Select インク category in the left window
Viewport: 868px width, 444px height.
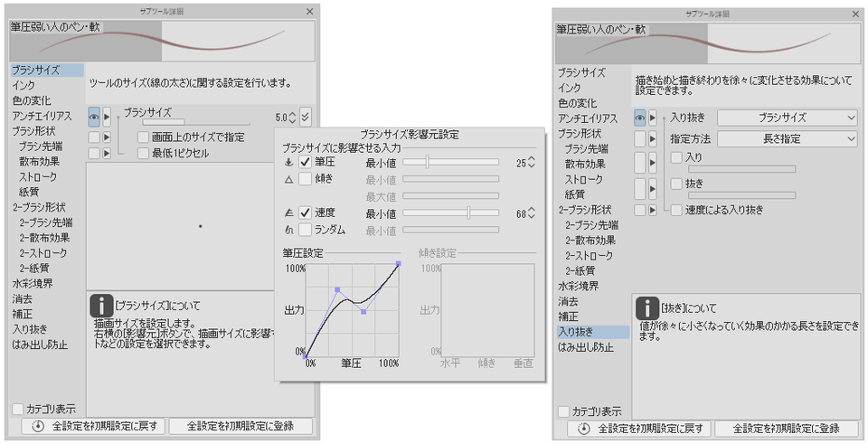click(x=24, y=85)
